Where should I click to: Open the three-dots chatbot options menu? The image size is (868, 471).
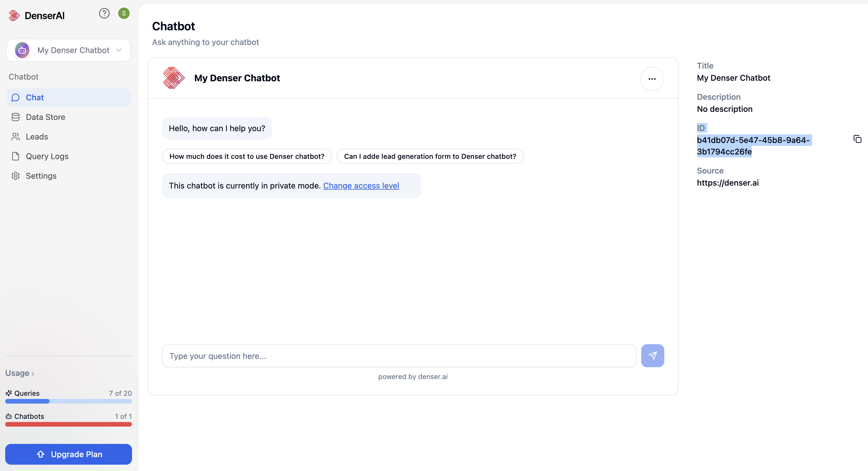(652, 79)
